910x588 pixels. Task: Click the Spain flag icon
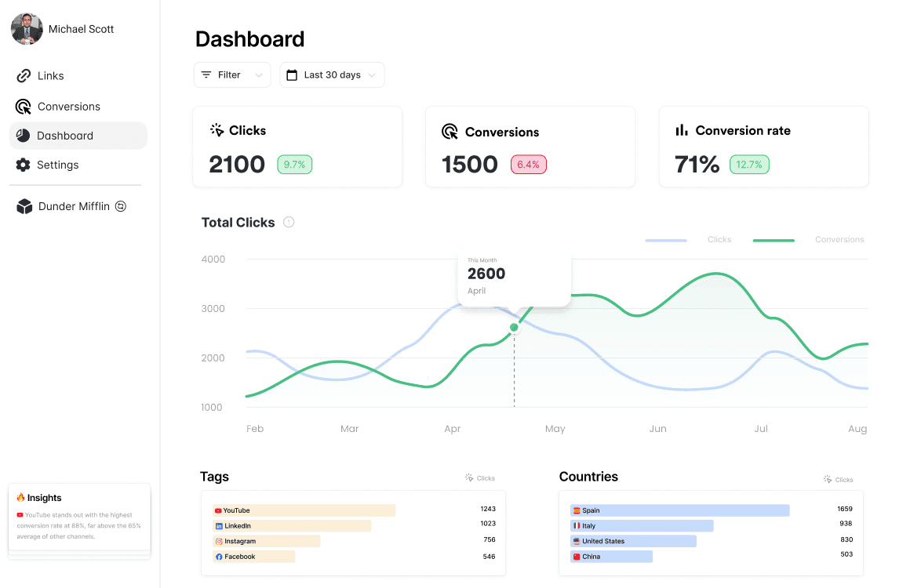(577, 511)
